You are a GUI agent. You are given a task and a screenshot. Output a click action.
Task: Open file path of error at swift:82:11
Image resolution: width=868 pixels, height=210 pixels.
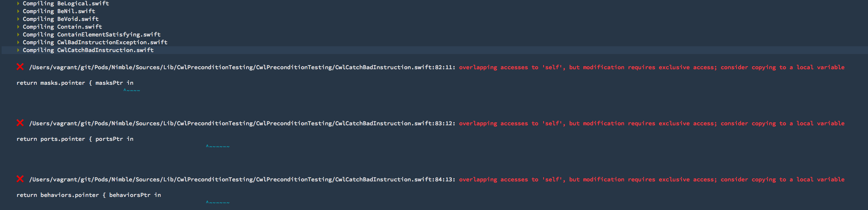(x=242, y=67)
